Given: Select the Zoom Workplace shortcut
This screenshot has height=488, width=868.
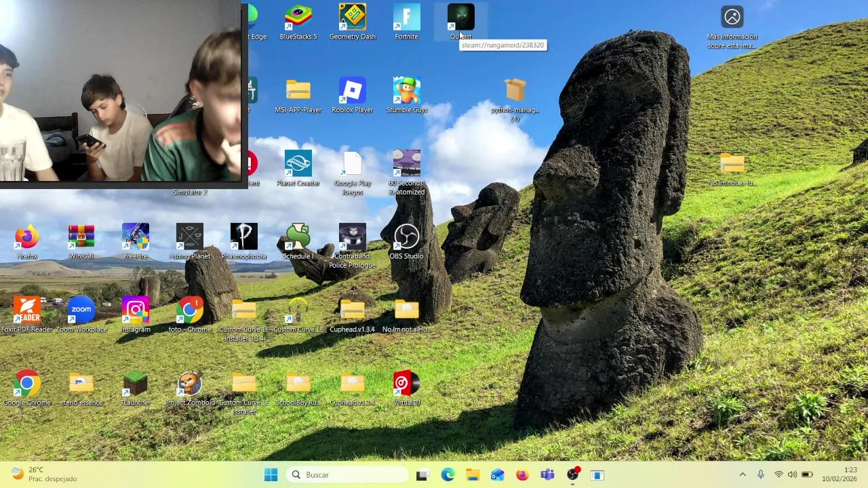Looking at the screenshot, I should click(x=81, y=315).
